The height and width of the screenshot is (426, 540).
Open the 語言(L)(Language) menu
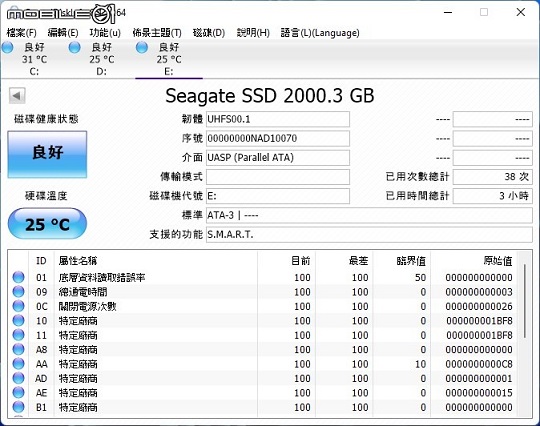pyautogui.click(x=320, y=33)
